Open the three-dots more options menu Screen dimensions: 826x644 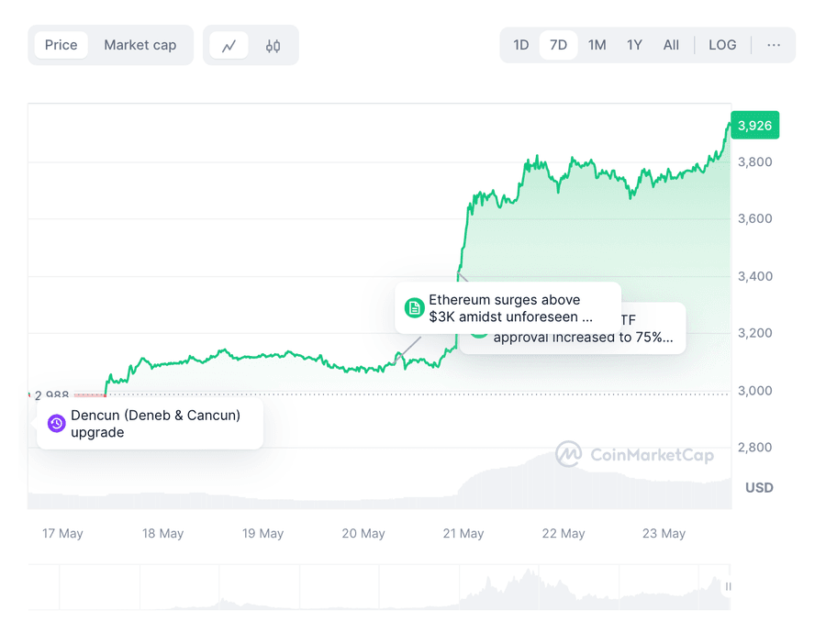click(774, 45)
